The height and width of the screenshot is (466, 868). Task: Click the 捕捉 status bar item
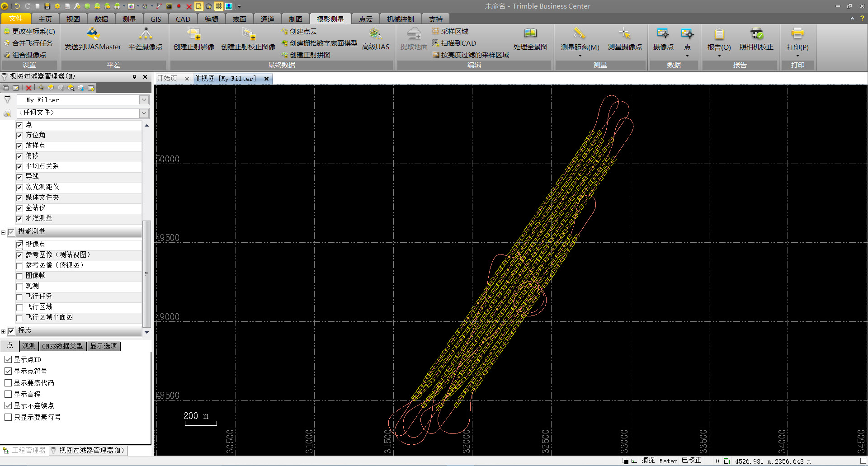tap(648, 460)
